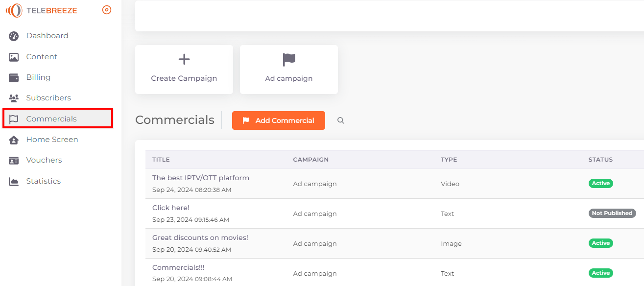Click the Content image icon

point(14,57)
